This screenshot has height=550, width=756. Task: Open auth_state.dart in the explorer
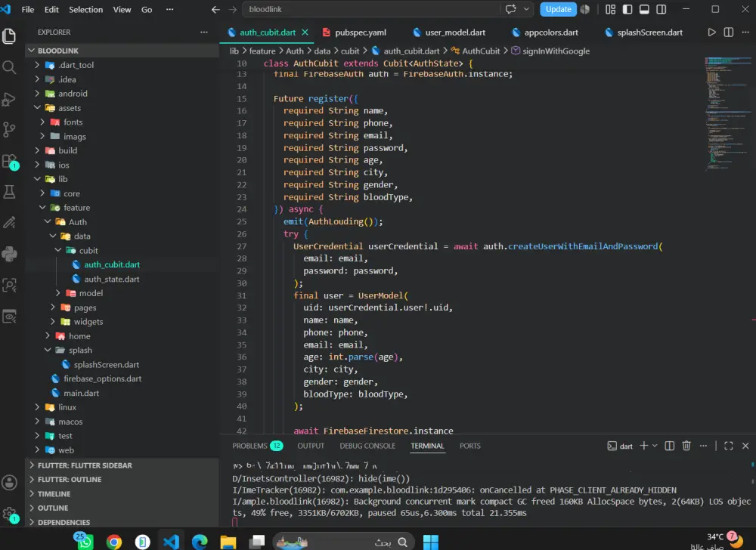(111, 279)
